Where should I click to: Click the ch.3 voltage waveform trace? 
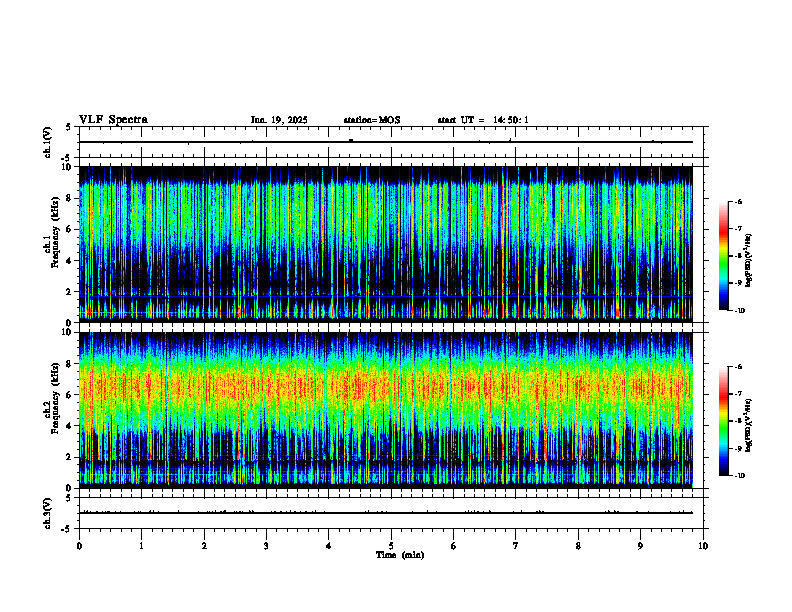[386, 513]
